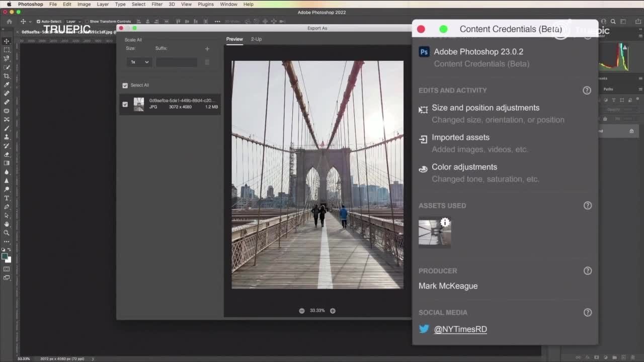Select the Move tool in the toolbar
The image size is (644, 362).
pyautogui.click(x=7, y=41)
